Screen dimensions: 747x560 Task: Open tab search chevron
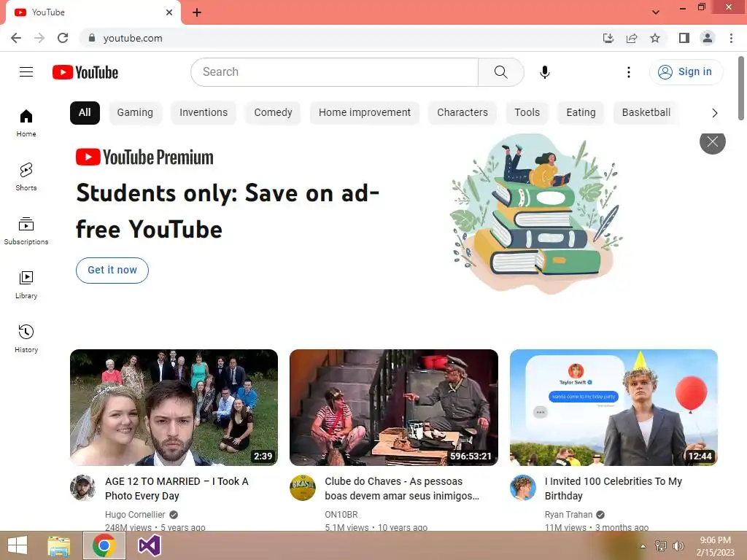tap(656, 12)
